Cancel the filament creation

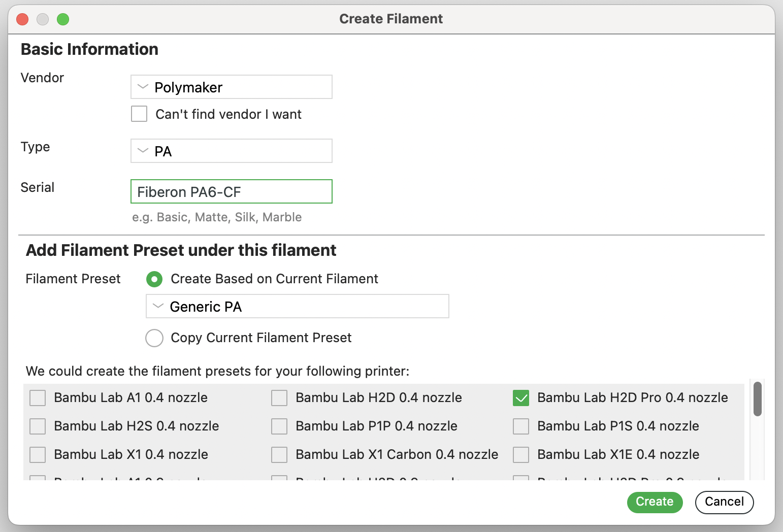724,502
